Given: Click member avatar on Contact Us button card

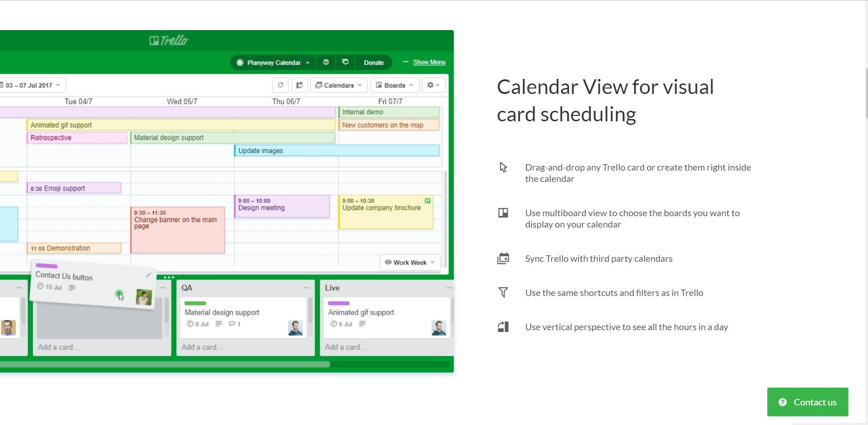Looking at the screenshot, I should point(144,297).
